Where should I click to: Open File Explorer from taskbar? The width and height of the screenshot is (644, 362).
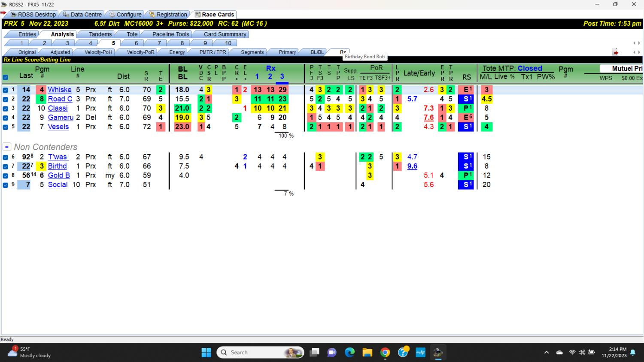point(368,353)
